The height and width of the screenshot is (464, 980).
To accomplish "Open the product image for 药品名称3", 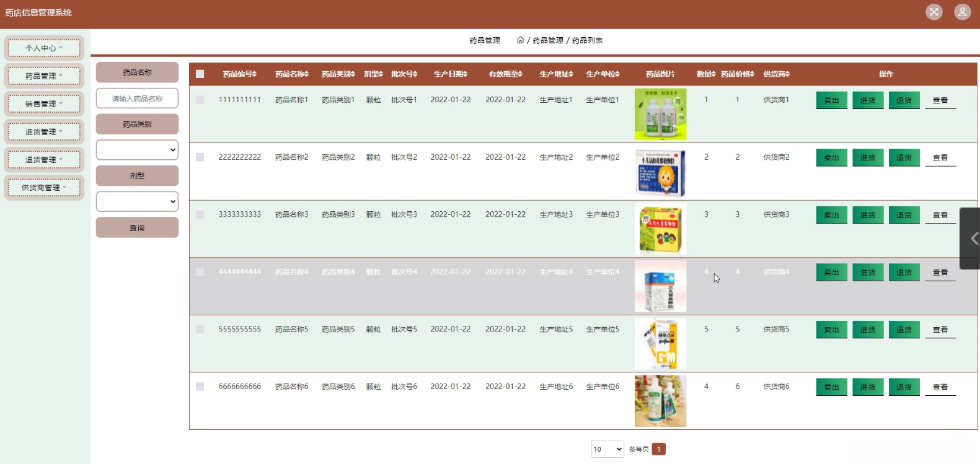I will (x=660, y=229).
